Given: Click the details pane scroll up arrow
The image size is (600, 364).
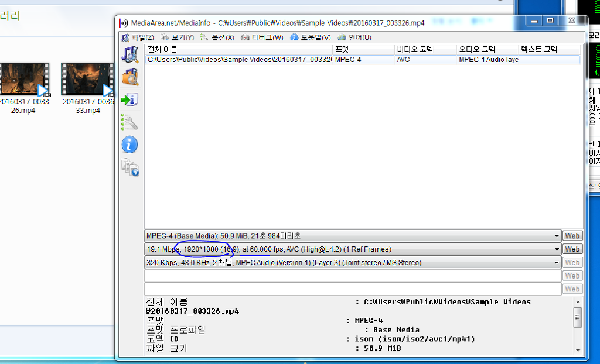Looking at the screenshot, I should pyautogui.click(x=578, y=302).
